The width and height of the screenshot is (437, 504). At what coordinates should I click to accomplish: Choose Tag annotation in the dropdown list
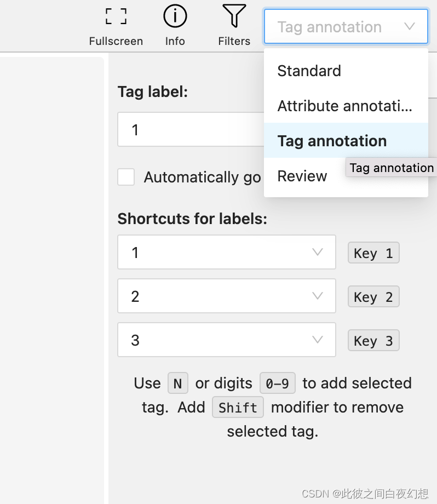(332, 141)
